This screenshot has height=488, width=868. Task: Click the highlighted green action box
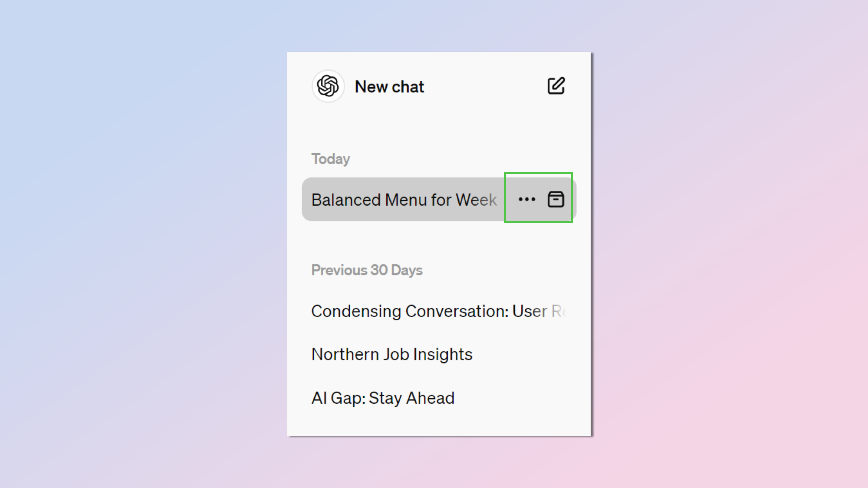click(x=539, y=198)
